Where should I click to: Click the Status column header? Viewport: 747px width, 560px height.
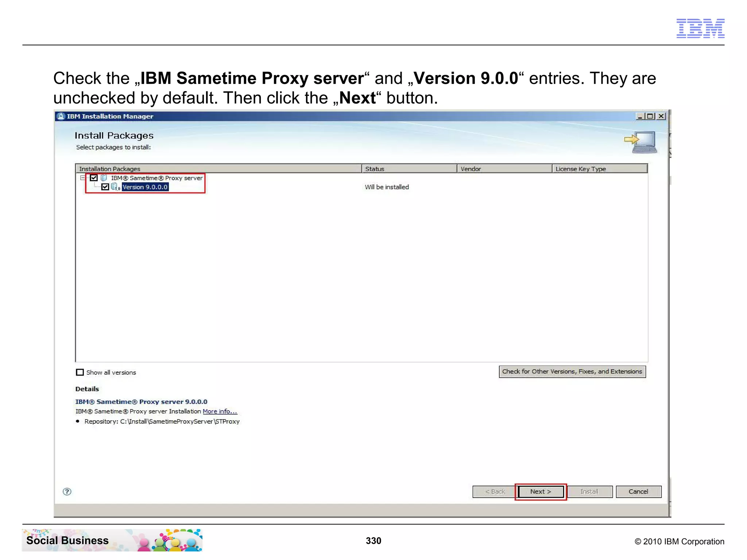pyautogui.click(x=409, y=168)
